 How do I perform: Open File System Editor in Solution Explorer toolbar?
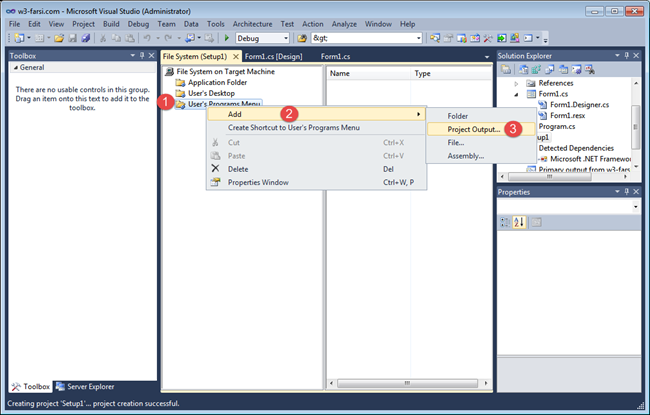[x=524, y=70]
